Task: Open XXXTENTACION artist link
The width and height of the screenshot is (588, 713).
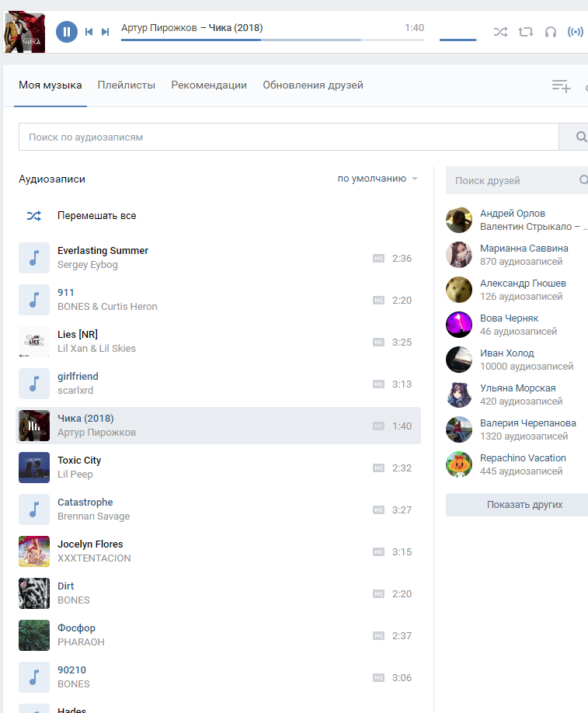Action: point(94,558)
